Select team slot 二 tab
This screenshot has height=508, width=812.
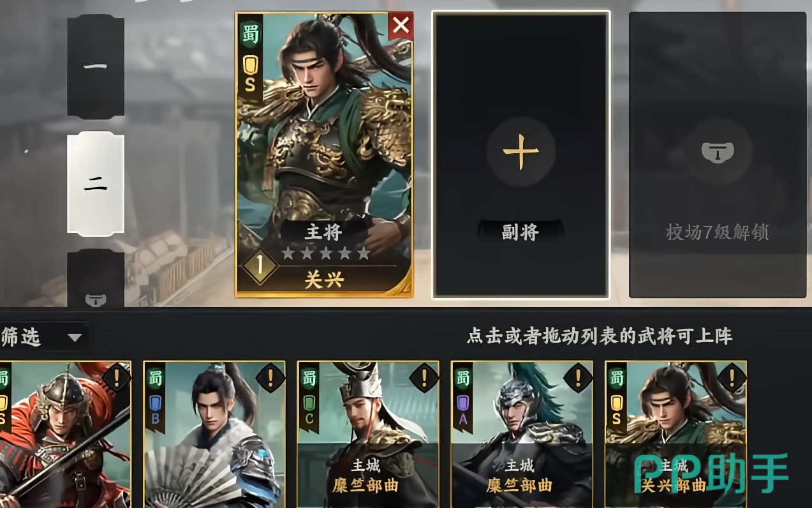(96, 184)
